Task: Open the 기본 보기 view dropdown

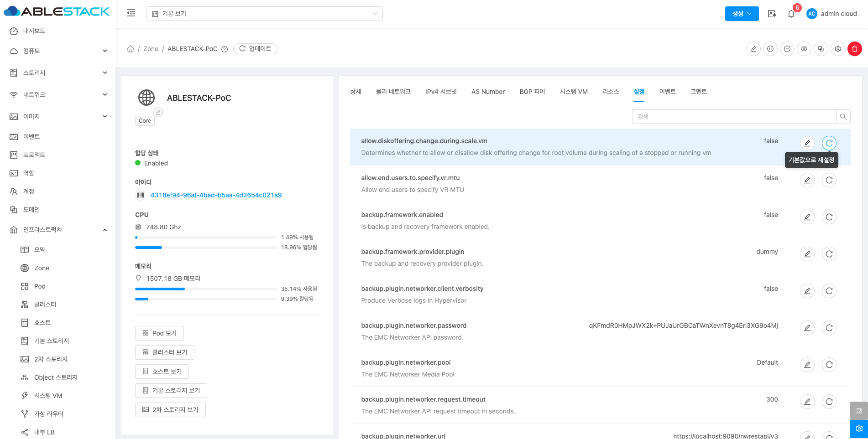Action: [x=264, y=14]
